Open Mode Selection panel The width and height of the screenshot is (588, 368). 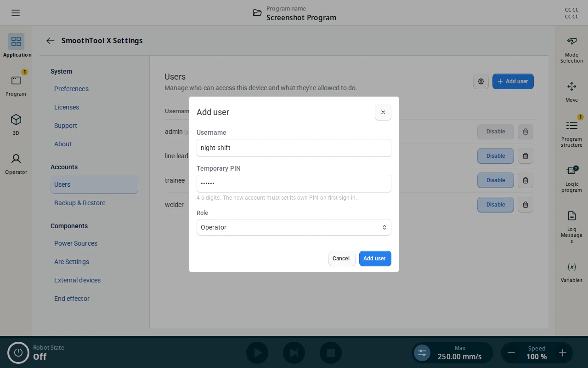(x=572, y=51)
